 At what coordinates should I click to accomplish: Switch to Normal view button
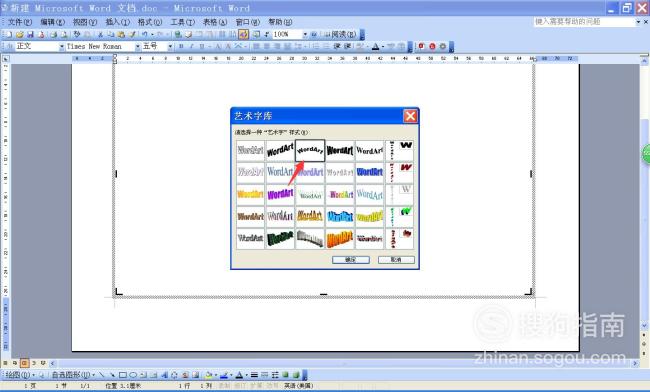point(5,363)
